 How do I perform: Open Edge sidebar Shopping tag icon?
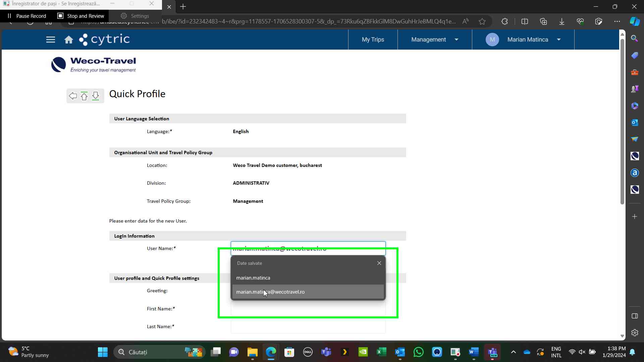click(x=635, y=55)
